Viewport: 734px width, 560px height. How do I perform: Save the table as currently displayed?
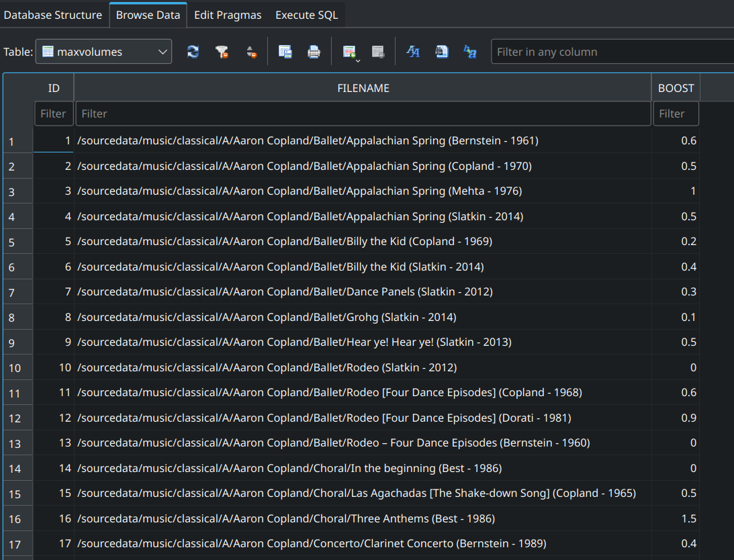click(x=285, y=52)
